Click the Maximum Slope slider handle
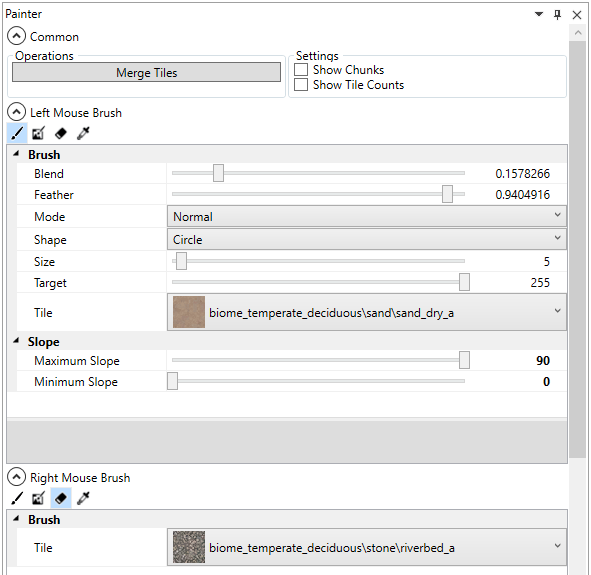Viewport: 591px width, 575px height. tap(464, 360)
